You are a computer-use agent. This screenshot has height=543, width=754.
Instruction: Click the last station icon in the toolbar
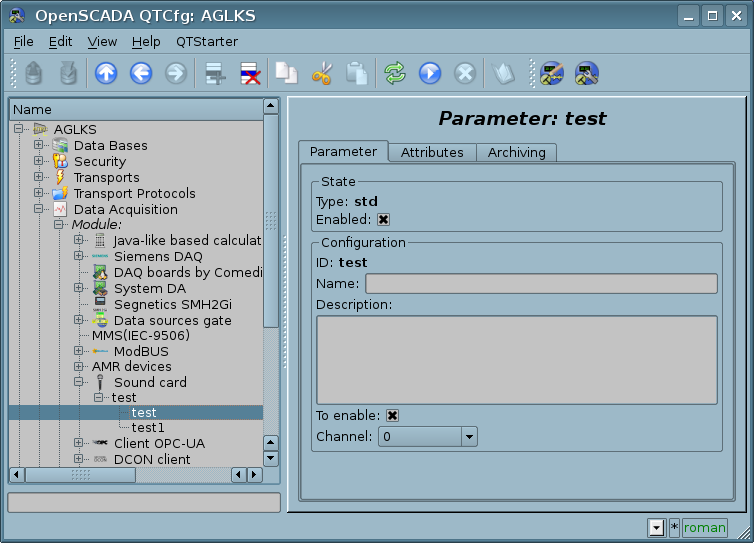[x=586, y=73]
